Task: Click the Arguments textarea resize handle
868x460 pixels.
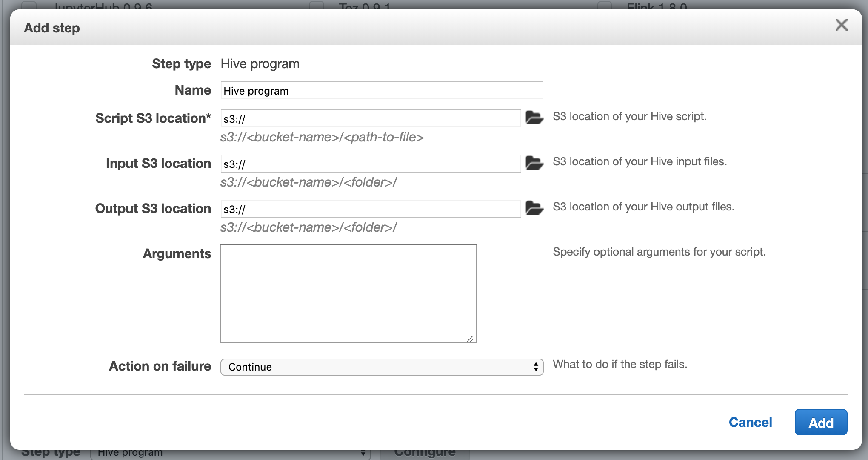Action: click(x=470, y=339)
